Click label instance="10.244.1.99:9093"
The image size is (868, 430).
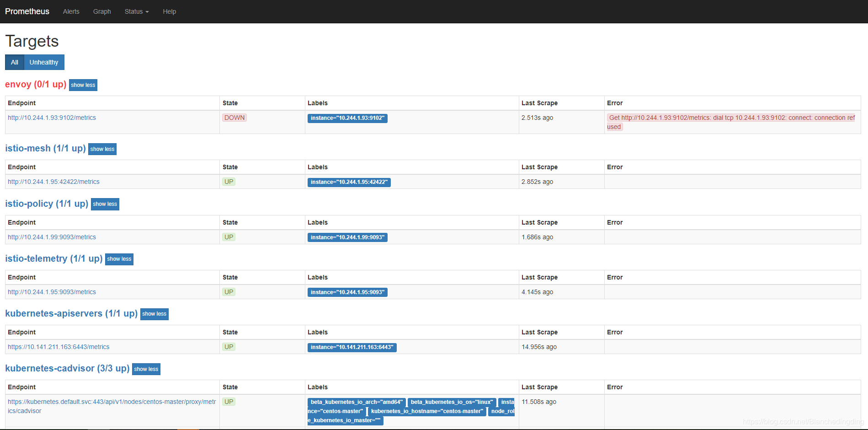point(347,237)
